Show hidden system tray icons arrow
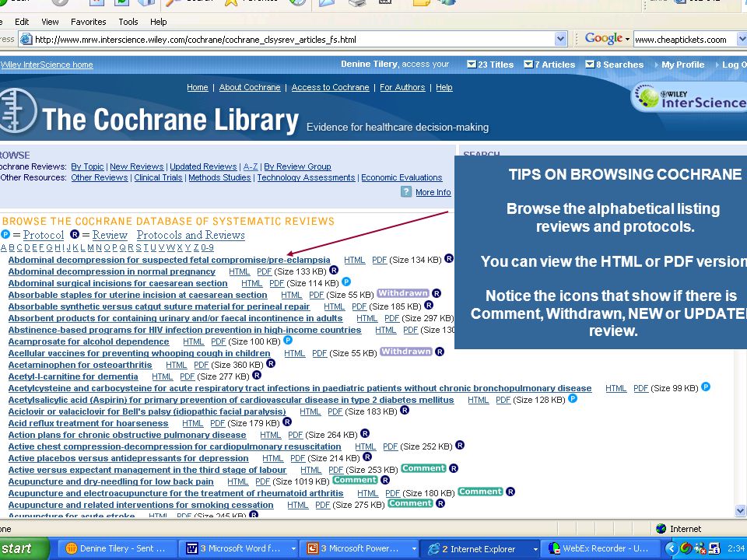Screen dimensions: 747x560 click(x=672, y=548)
